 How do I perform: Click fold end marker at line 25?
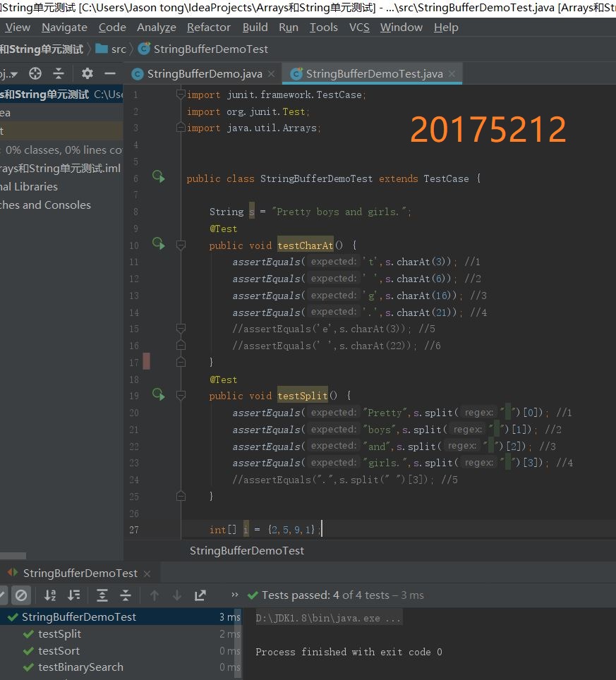point(181,496)
